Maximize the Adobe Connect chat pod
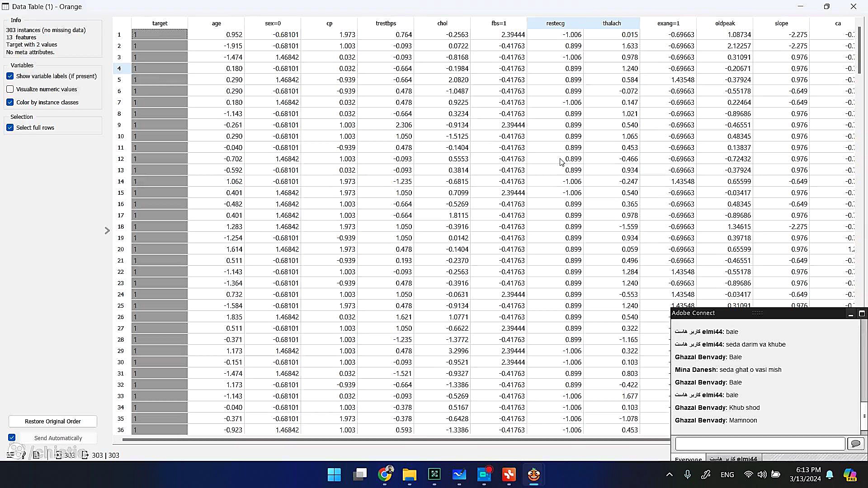 pyautogui.click(x=862, y=313)
